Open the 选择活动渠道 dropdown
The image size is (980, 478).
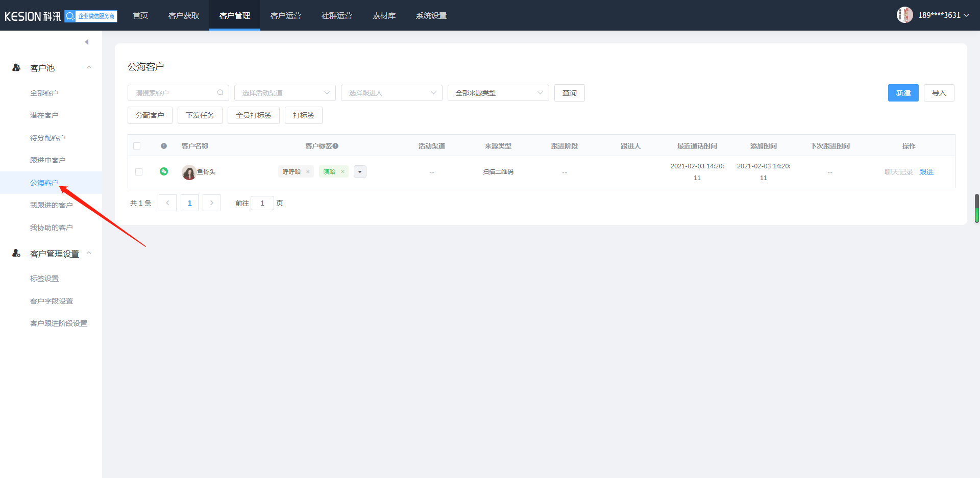[x=285, y=93]
